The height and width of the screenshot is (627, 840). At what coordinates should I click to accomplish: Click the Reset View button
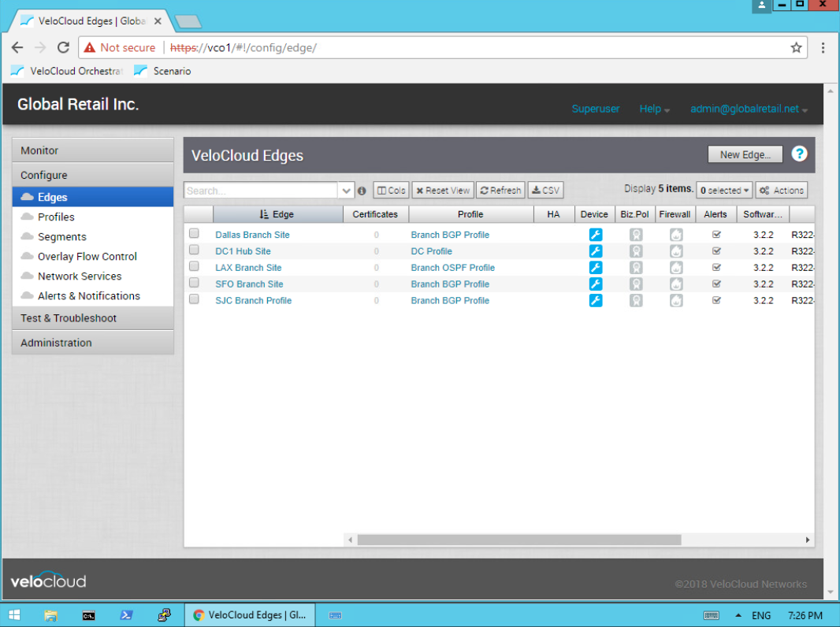[443, 191]
